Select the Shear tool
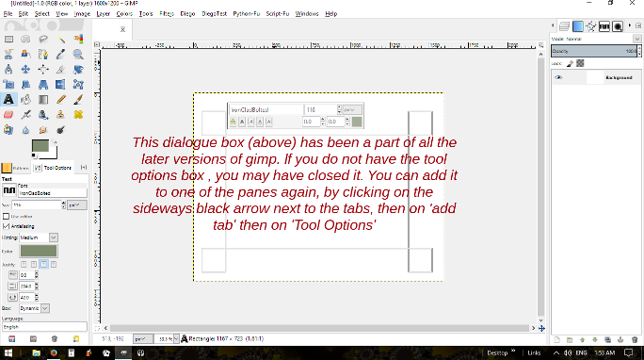Viewport: 644px width, 360px height. tap(25, 85)
